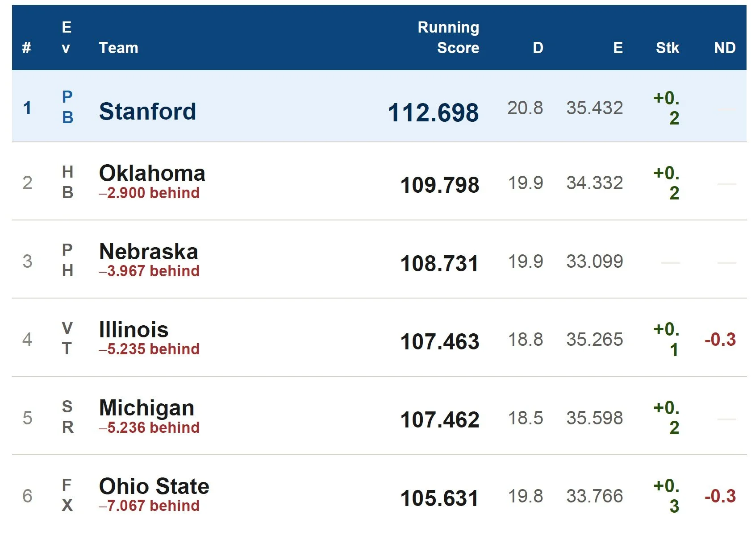Sort by the D score column header

(538, 48)
